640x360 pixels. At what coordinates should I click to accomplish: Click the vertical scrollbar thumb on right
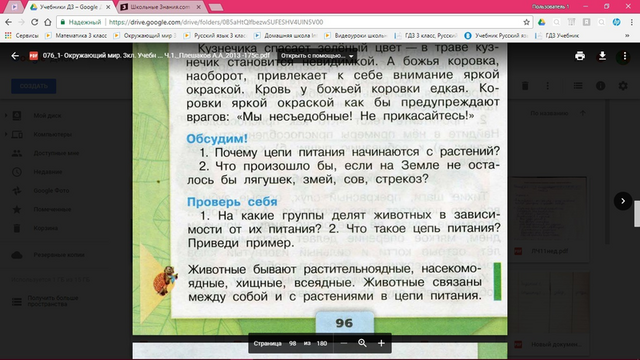tap(637, 214)
